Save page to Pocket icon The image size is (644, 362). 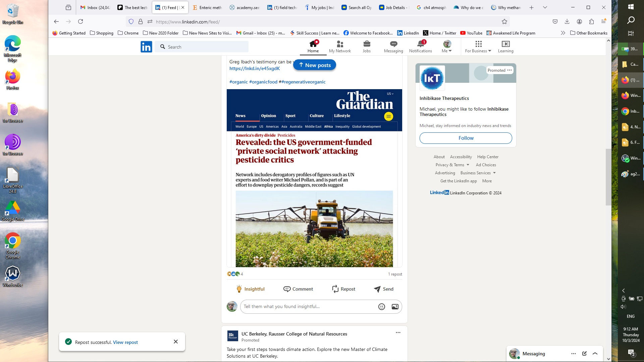pos(555,22)
